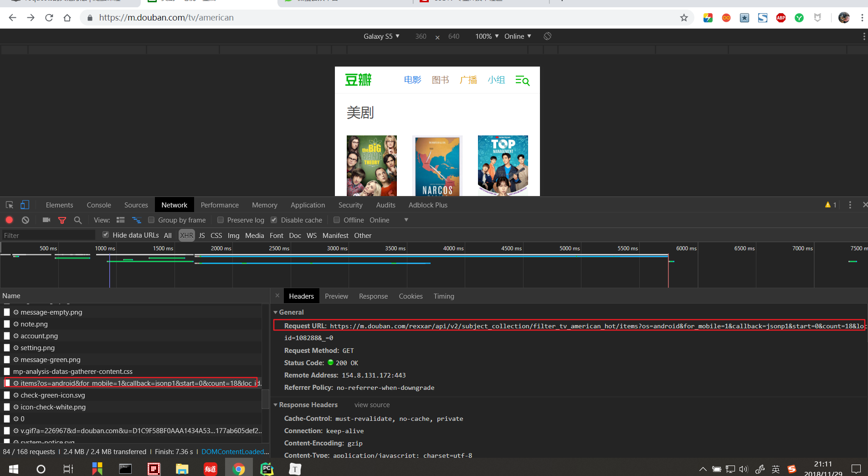Show waterfall overview icon
Viewport: 868px width, 476px height.
pos(136,220)
